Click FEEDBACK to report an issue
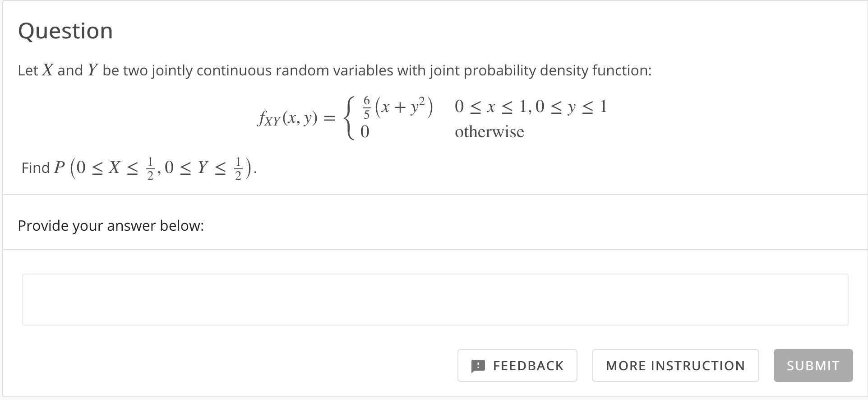The image size is (868, 400). [517, 366]
